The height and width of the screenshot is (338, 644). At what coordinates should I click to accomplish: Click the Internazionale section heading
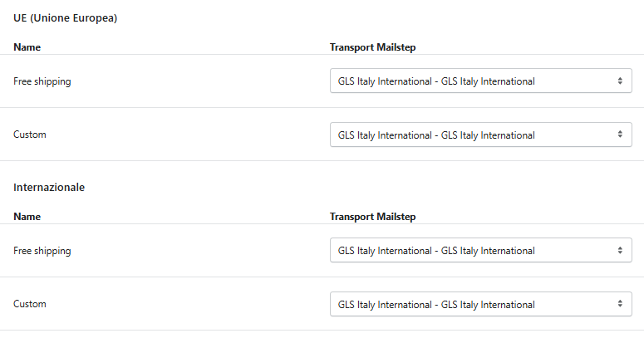49,188
